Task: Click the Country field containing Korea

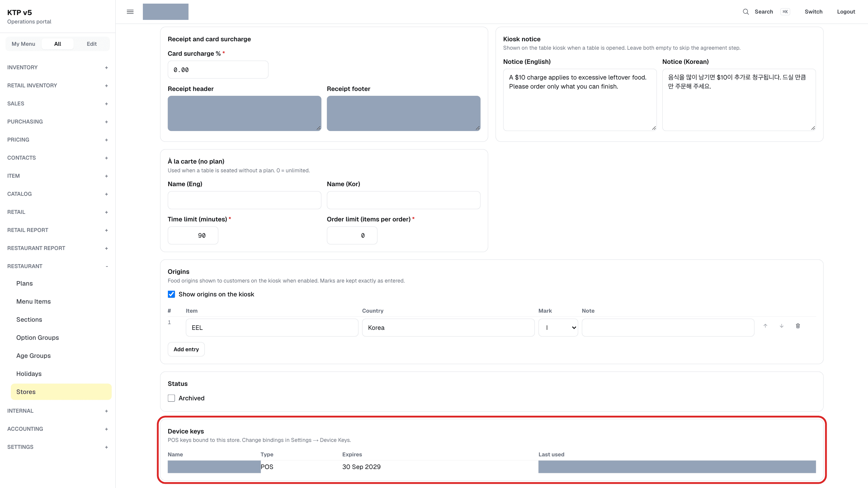Action: tap(448, 328)
